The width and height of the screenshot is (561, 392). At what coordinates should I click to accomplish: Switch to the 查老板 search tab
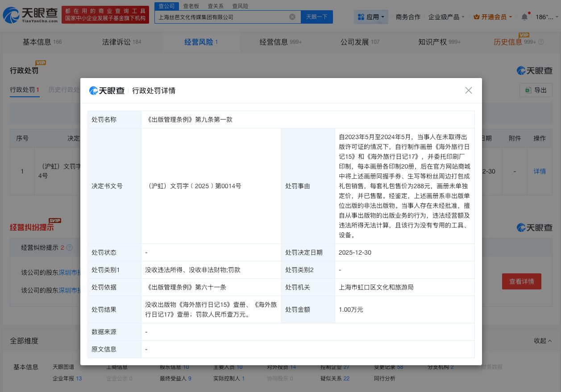point(191,6)
